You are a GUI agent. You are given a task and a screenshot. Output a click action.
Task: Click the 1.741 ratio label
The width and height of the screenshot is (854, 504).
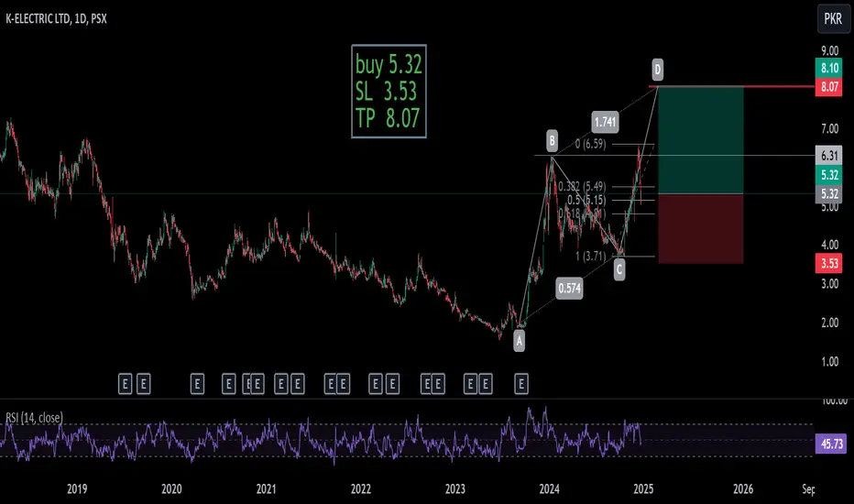pos(605,122)
